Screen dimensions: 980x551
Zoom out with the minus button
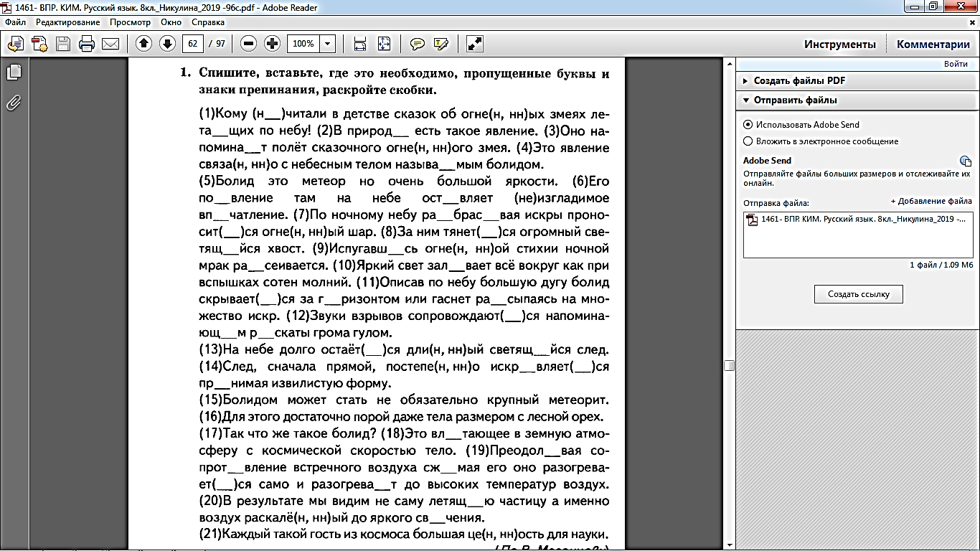click(x=248, y=44)
